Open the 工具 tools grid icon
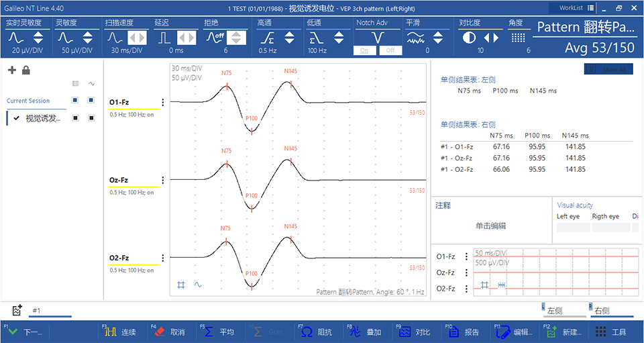644x343 pixels. pos(601,332)
